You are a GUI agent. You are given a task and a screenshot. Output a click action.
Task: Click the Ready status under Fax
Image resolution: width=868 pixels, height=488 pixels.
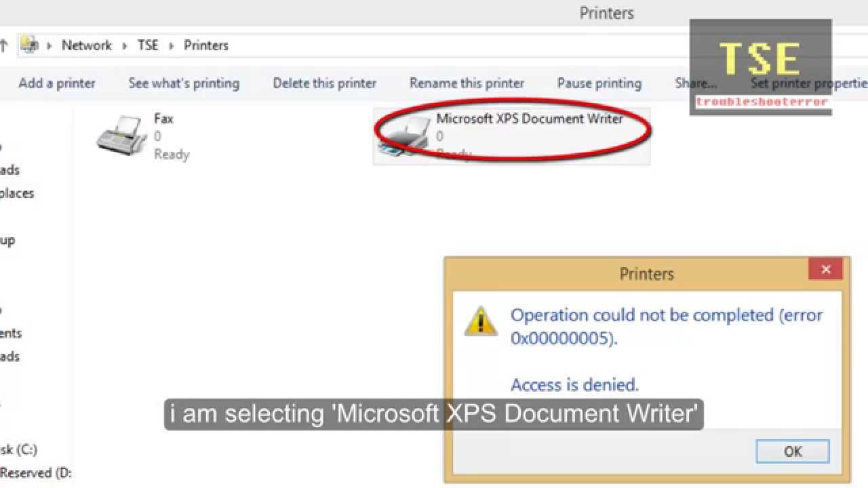(172, 155)
